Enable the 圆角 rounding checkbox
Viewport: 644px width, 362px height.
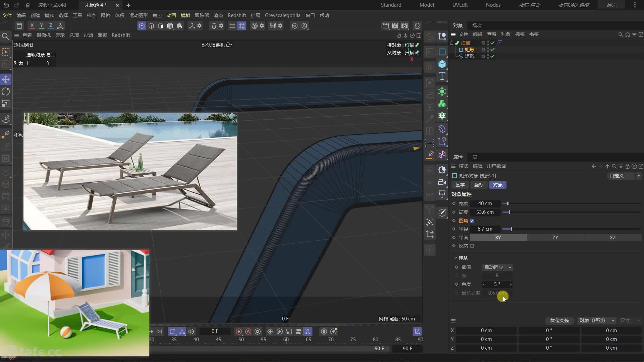[472, 221]
